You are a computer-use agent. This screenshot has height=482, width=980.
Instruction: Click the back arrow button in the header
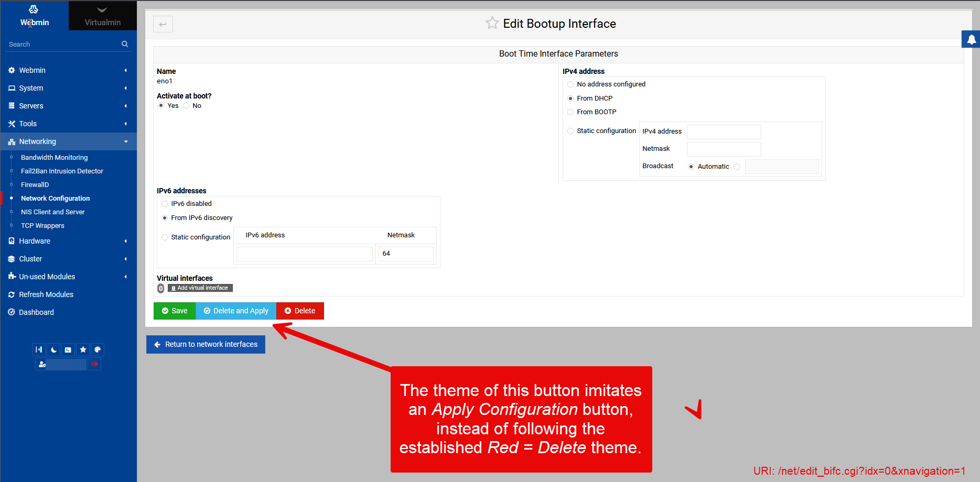163,24
